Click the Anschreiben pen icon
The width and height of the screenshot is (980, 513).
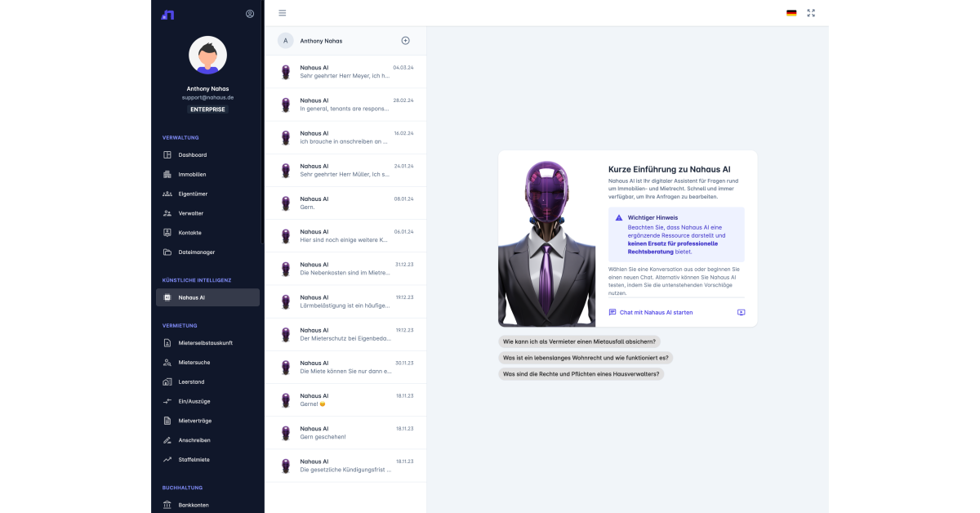click(167, 440)
